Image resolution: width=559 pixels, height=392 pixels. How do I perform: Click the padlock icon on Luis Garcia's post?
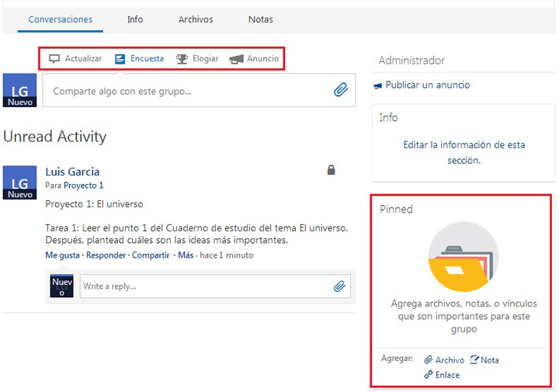point(332,170)
